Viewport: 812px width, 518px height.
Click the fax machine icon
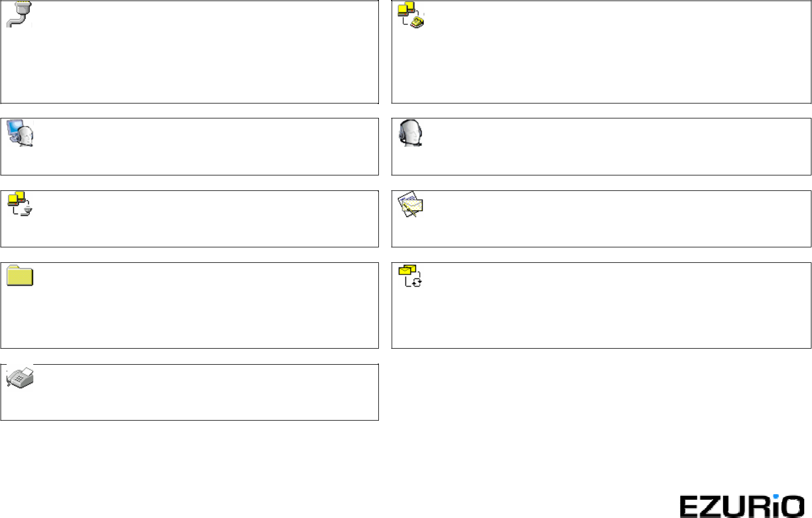point(20,377)
